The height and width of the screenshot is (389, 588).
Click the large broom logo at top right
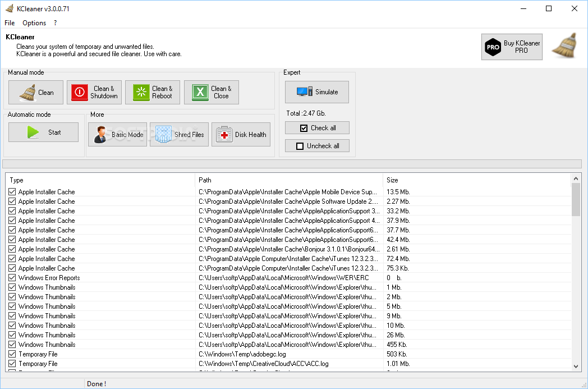(565, 45)
